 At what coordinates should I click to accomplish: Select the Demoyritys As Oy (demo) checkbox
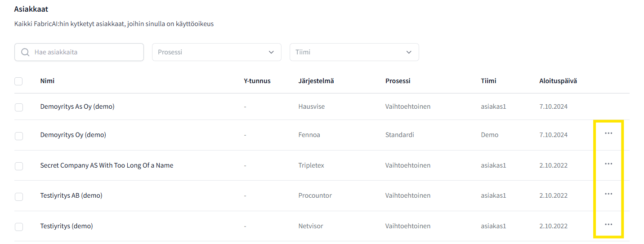click(x=19, y=107)
